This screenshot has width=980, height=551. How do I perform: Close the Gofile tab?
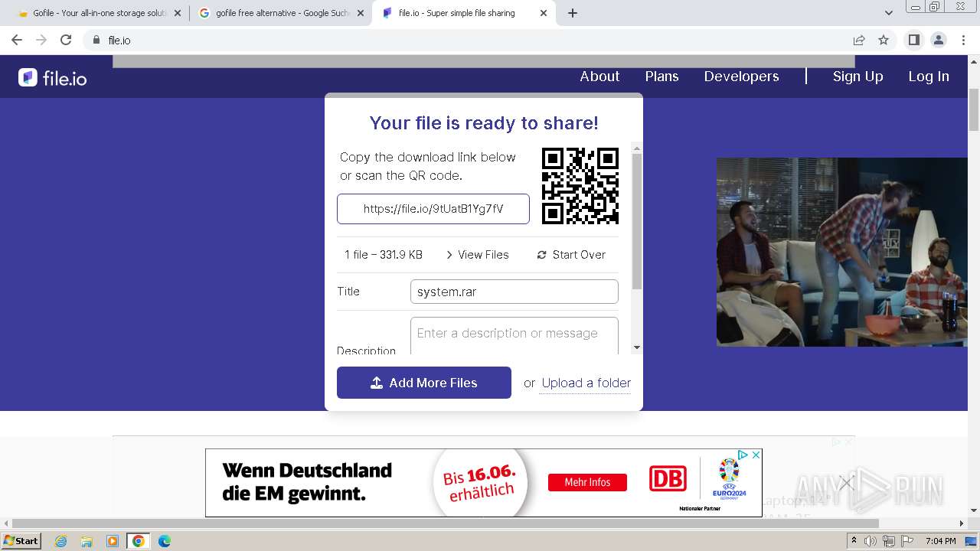click(x=177, y=13)
